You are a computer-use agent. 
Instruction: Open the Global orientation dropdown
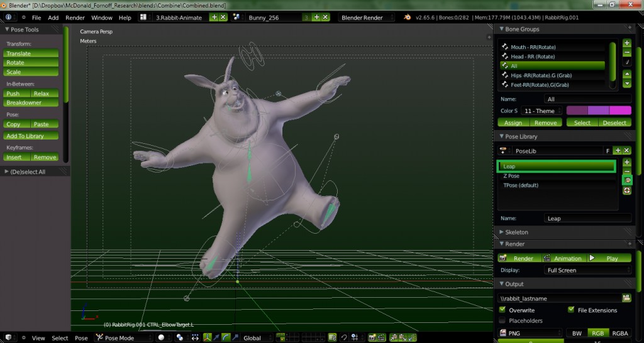[x=257, y=338]
